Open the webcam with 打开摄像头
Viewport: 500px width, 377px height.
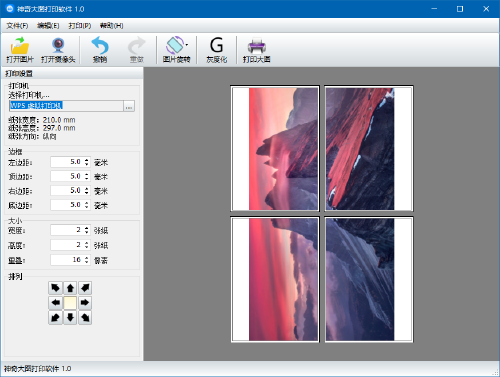tap(58, 50)
